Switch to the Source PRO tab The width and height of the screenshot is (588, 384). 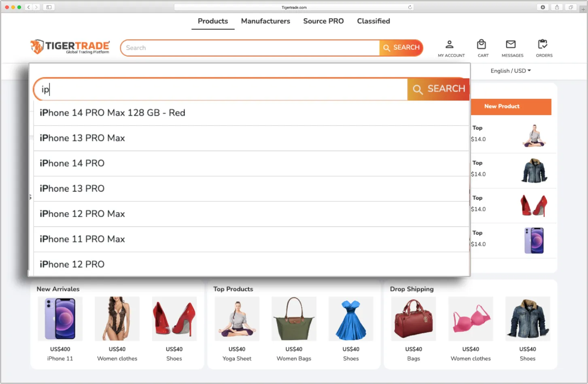(323, 21)
